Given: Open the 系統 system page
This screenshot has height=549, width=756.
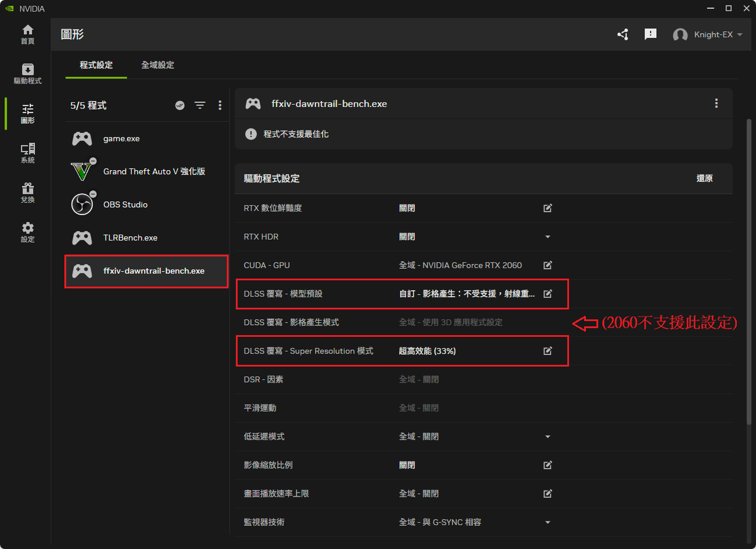Looking at the screenshot, I should pos(27,153).
